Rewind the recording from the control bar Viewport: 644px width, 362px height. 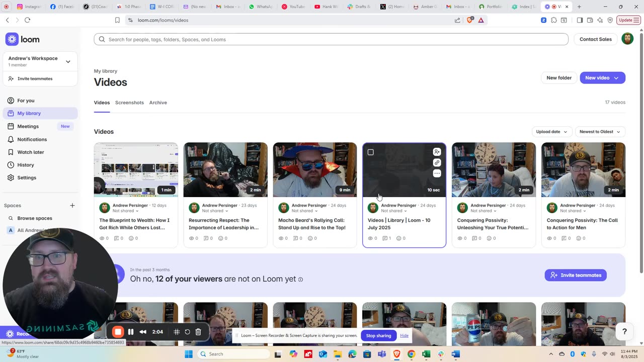coord(143,332)
